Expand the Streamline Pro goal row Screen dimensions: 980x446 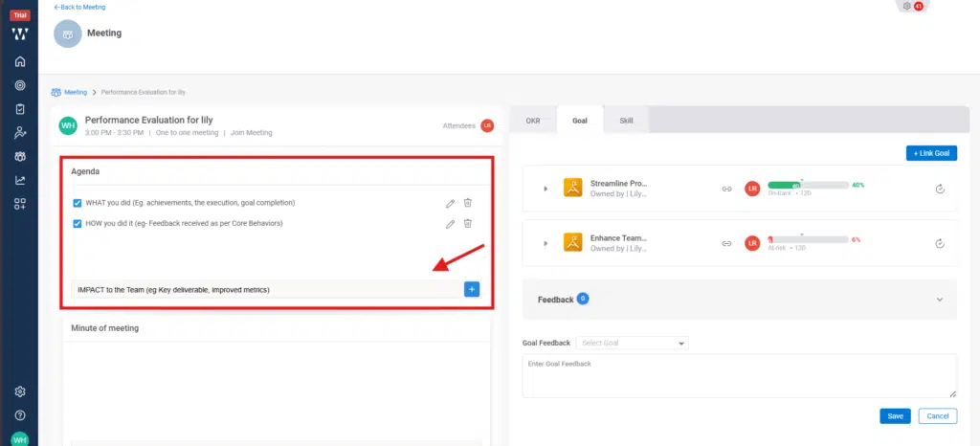click(x=546, y=189)
